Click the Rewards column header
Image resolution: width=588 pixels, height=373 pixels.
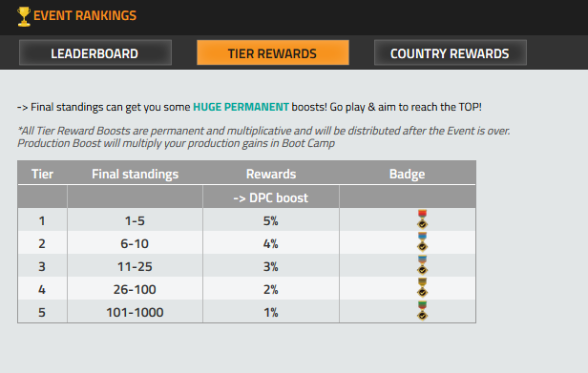coord(271,174)
